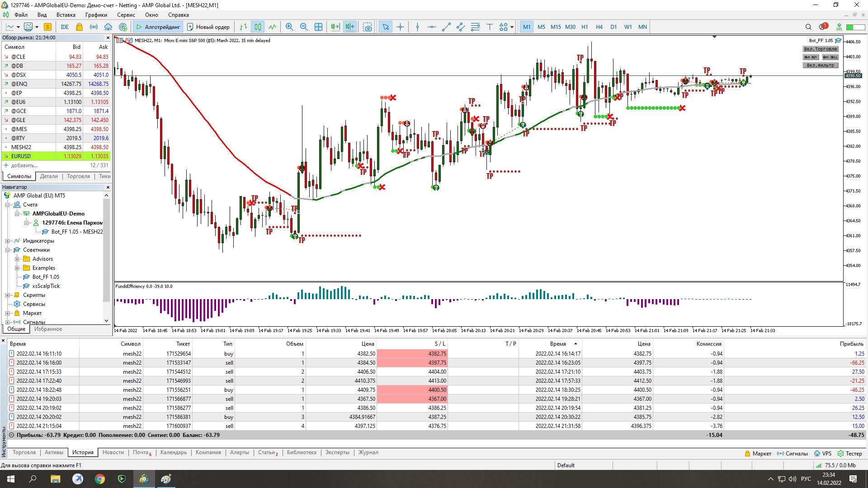Image resolution: width=868 pixels, height=488 pixels.
Task: Select candlestick chart display icon
Action: tap(258, 27)
